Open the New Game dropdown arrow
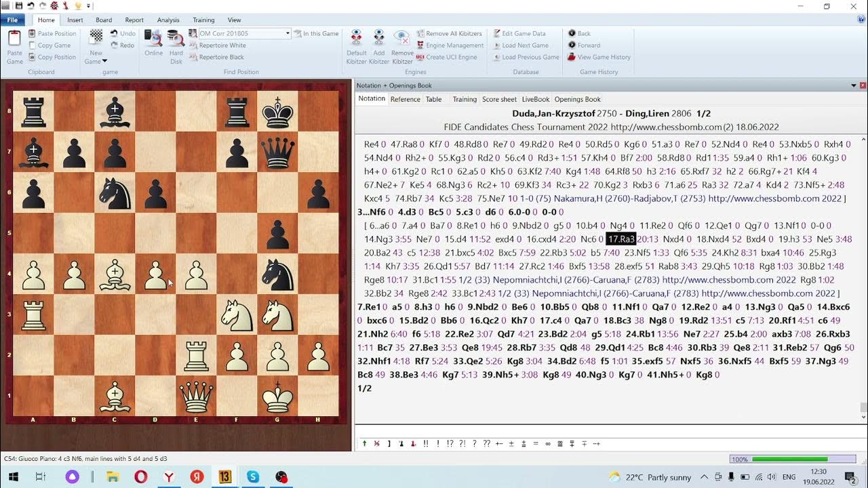Image resolution: width=868 pixels, height=488 pixels. pyautogui.click(x=104, y=62)
